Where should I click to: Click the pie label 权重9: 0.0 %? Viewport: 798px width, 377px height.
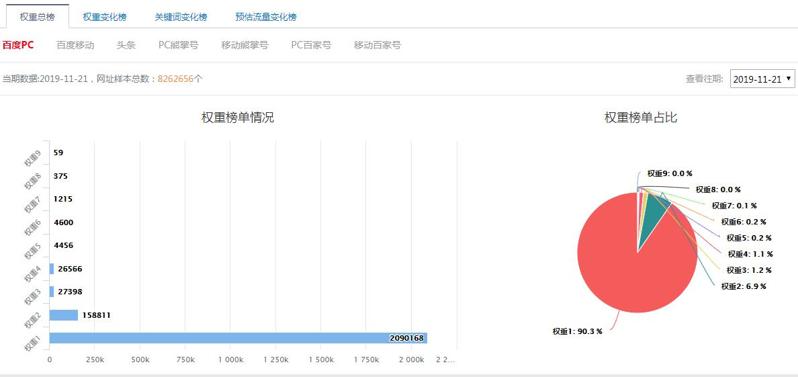point(670,173)
